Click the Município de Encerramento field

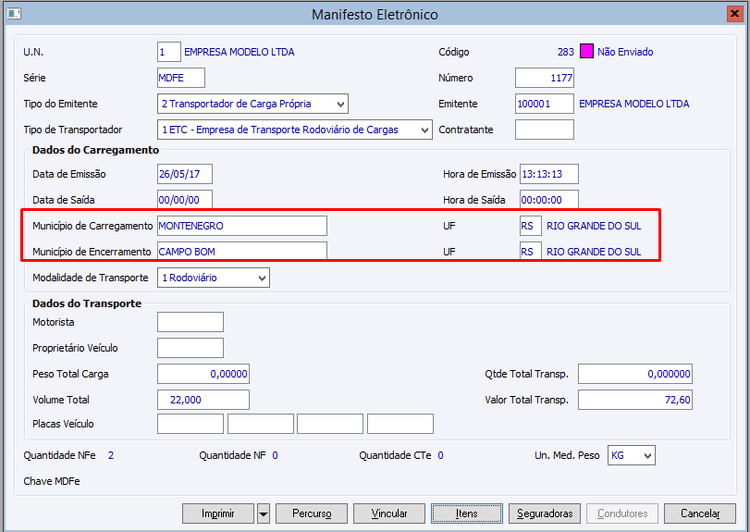pos(242,251)
